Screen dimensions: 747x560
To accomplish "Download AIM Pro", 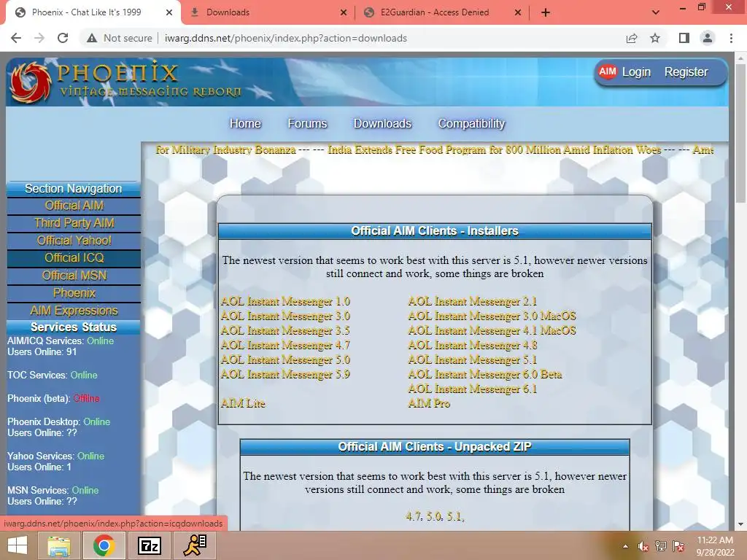I will [429, 403].
